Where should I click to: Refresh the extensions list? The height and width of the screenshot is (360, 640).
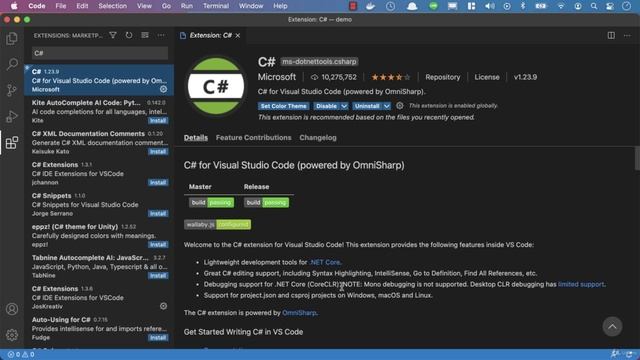129,36
